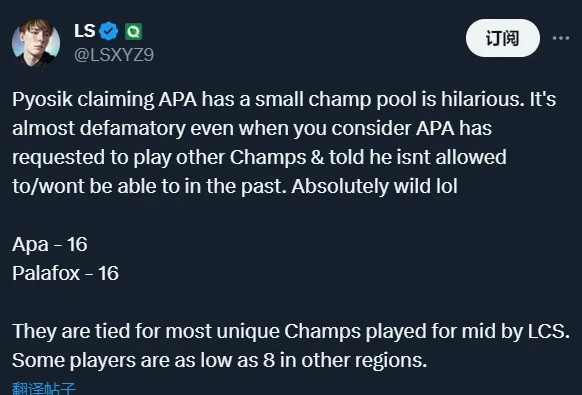582x395 pixels.
Task: Click the 'LCS.' text ending the line
Action: (549, 331)
